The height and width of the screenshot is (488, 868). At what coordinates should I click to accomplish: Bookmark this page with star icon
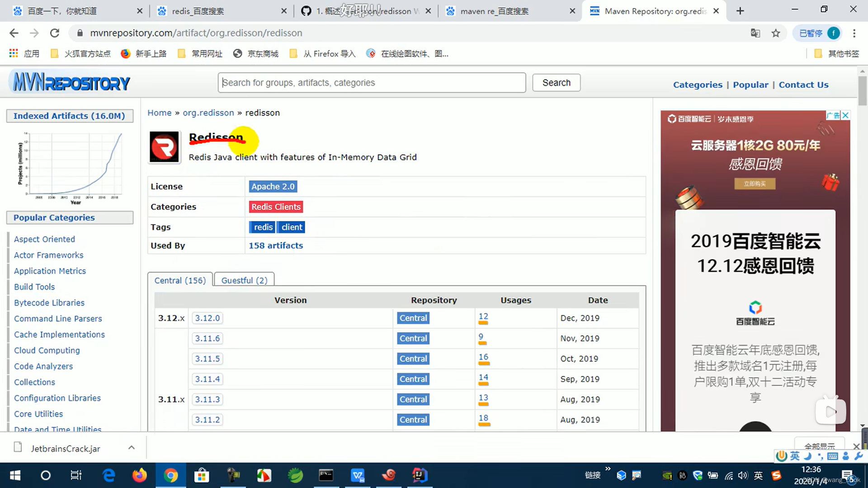coord(776,33)
